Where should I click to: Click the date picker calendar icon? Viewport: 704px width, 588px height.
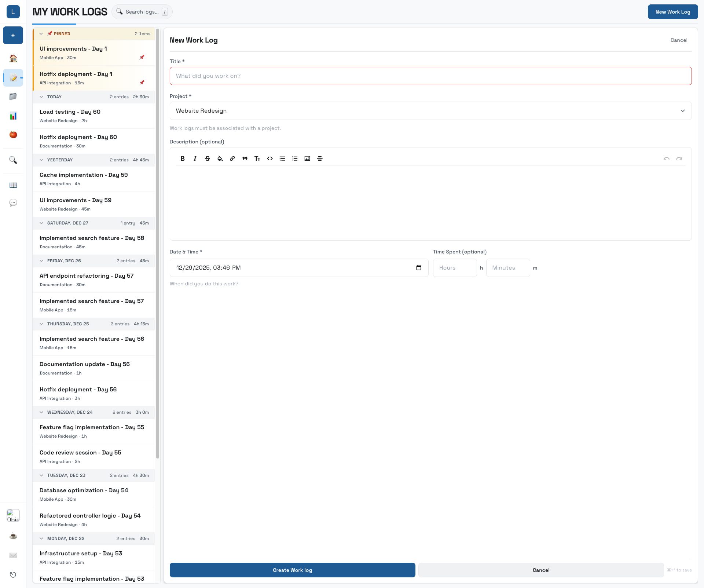419,268
